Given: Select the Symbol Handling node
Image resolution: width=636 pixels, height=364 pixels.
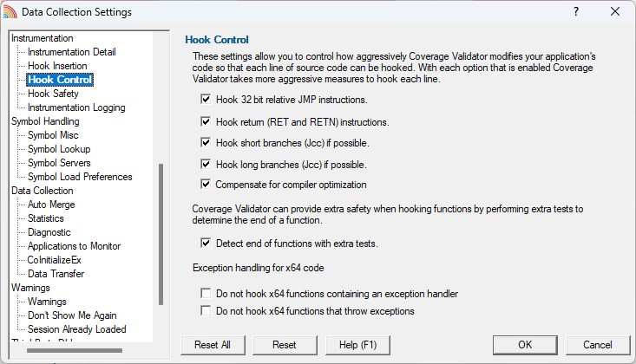Looking at the screenshot, I should [45, 121].
